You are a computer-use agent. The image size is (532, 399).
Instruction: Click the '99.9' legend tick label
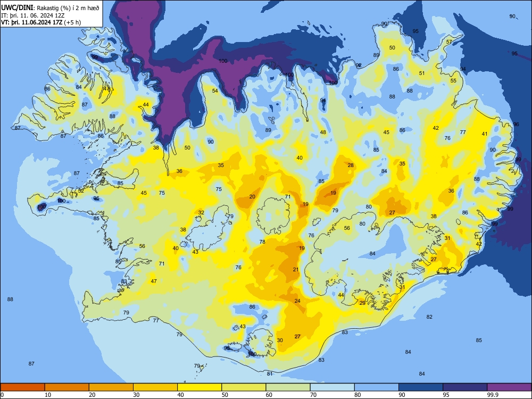[493, 395]
